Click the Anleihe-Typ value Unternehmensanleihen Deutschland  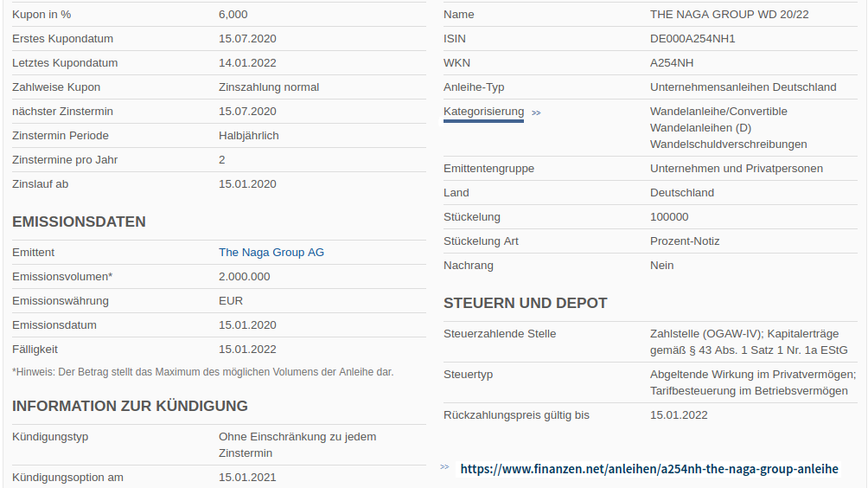coord(743,87)
